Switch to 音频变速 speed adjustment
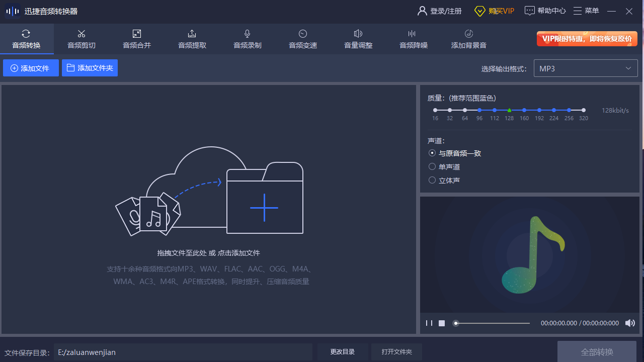Image resolution: width=644 pixels, height=362 pixels. pos(302,39)
